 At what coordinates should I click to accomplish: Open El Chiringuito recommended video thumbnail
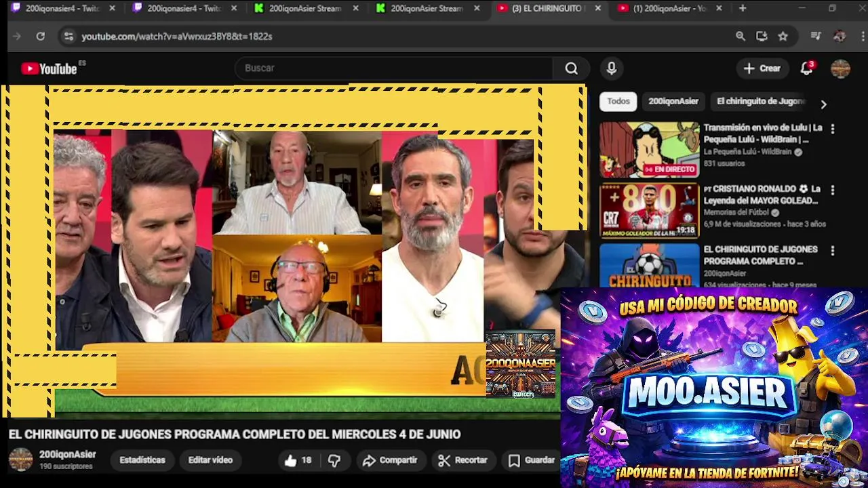[x=649, y=266]
